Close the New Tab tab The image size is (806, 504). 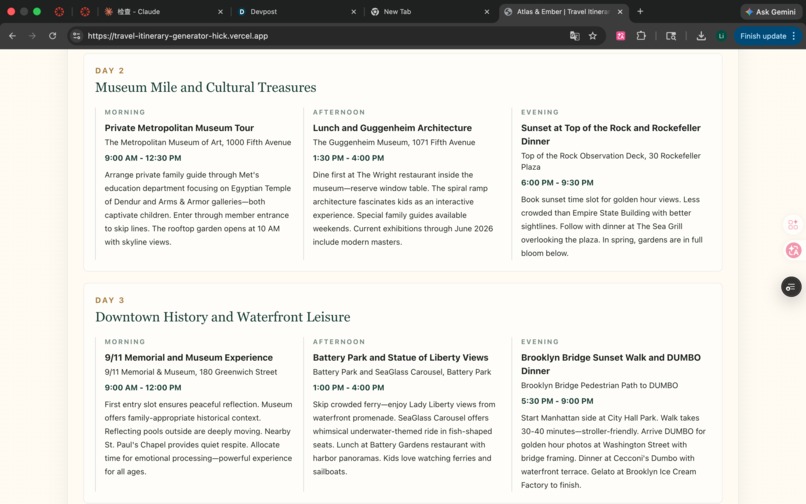point(486,11)
